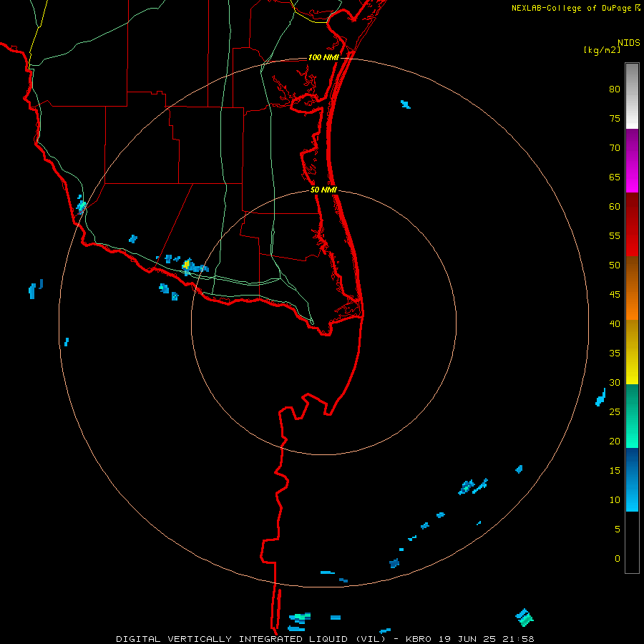Click the scale value 80
644x644 pixels.
(x=615, y=89)
